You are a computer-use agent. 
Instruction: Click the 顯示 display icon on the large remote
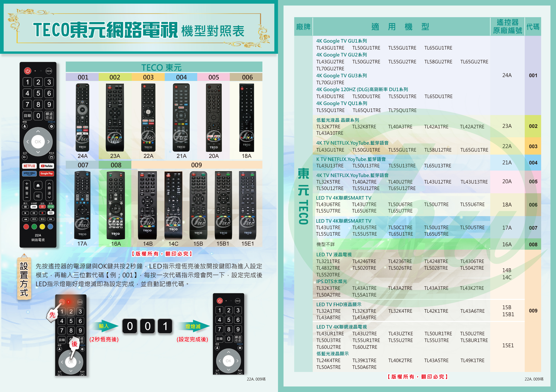click(x=25, y=207)
